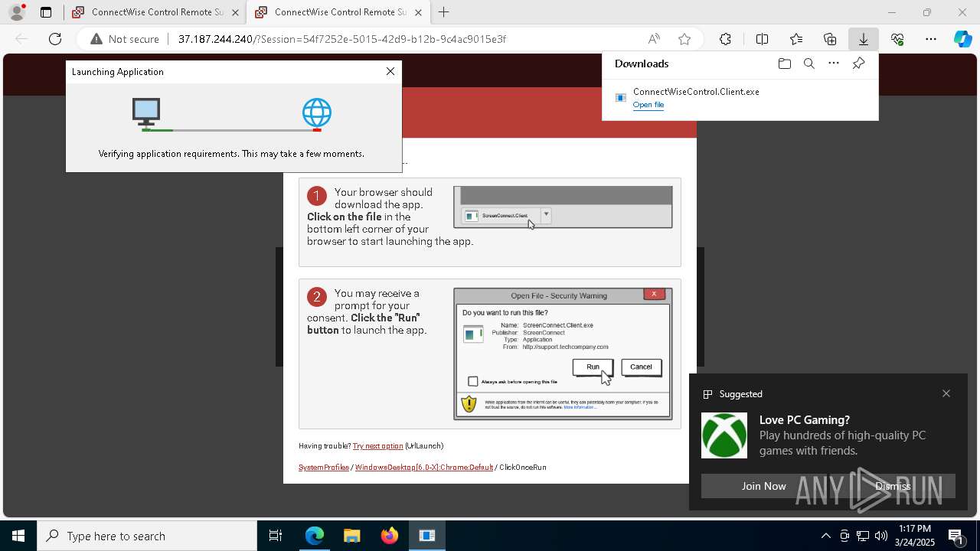Open Task View on taskbar
The width and height of the screenshot is (980, 551).
tap(276, 536)
